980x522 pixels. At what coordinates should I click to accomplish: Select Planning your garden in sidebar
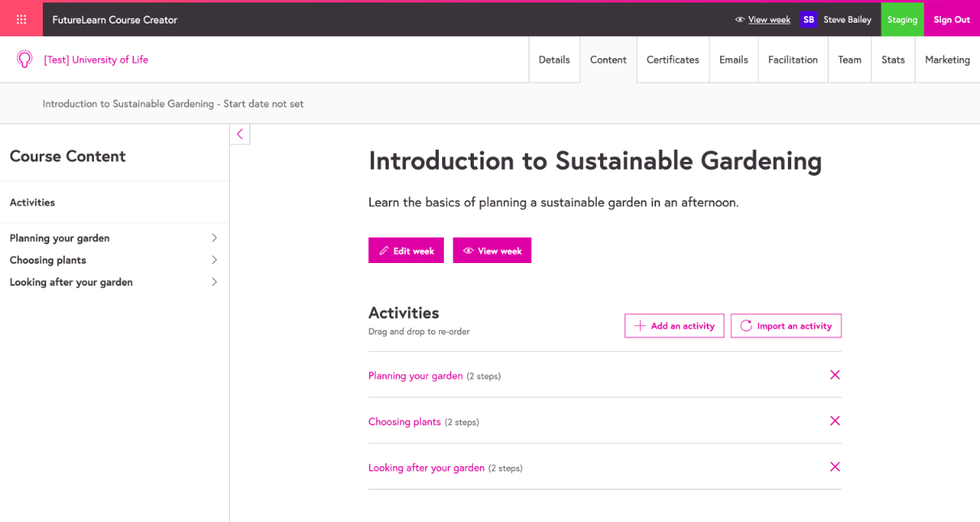click(60, 238)
